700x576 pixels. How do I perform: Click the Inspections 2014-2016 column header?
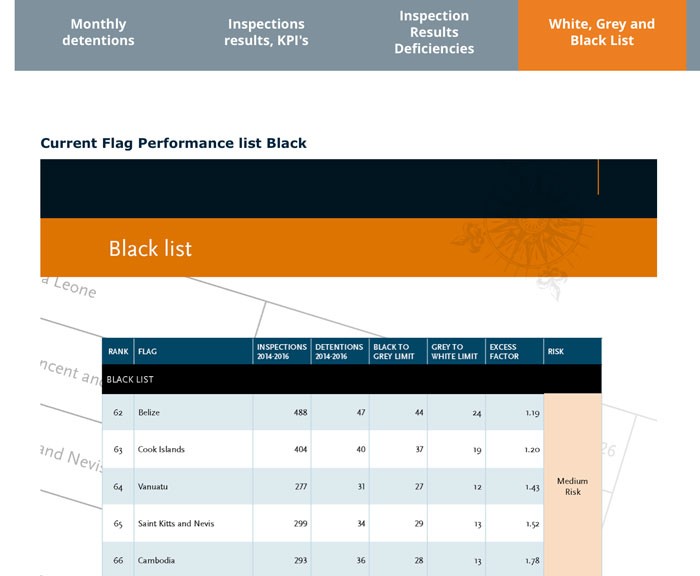pyautogui.click(x=282, y=351)
